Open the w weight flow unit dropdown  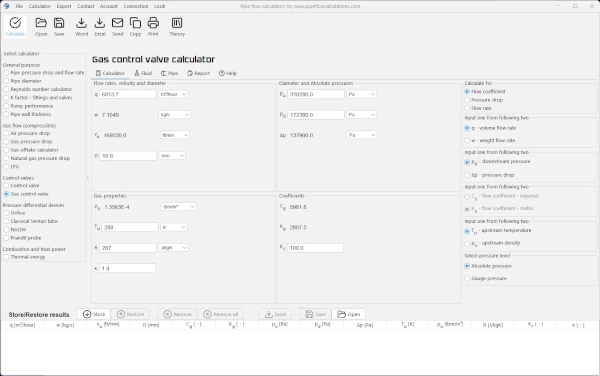(x=174, y=114)
